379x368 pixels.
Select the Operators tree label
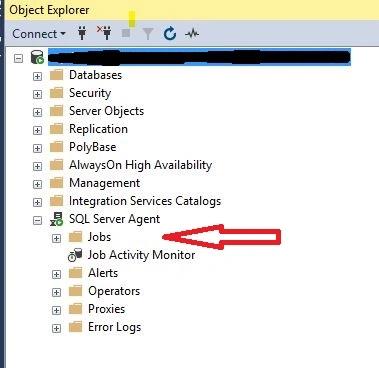point(114,291)
